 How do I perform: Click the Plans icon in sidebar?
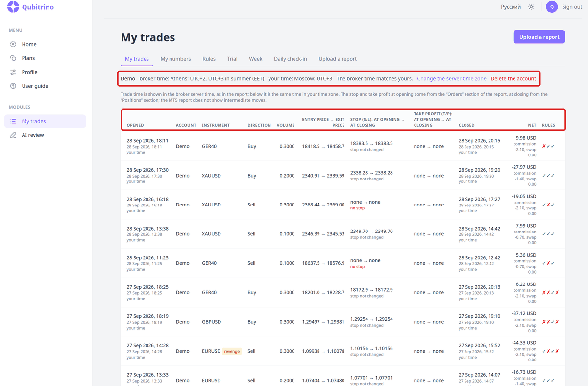pos(13,58)
